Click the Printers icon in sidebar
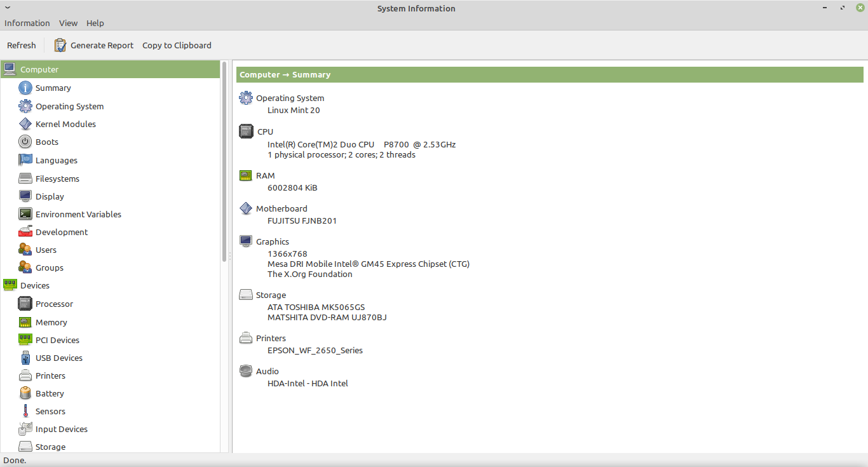 click(25, 376)
